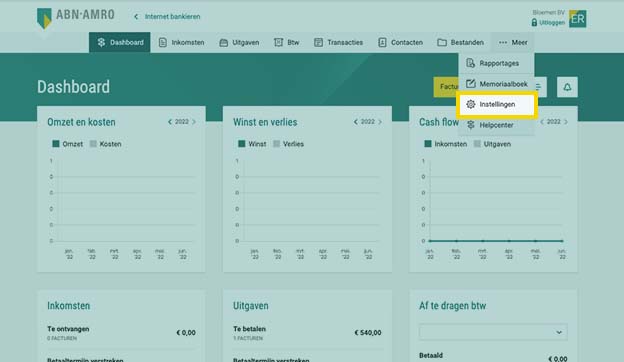Open the Bestanden tab
The image size is (624, 362).
point(460,42)
